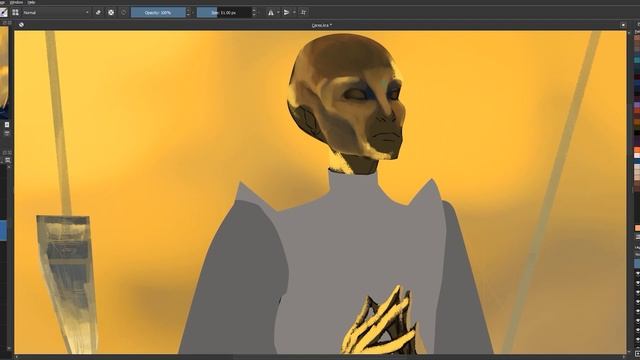Click the wrap-around mode icon
Viewport: 640px width, 360px height.
(304, 13)
